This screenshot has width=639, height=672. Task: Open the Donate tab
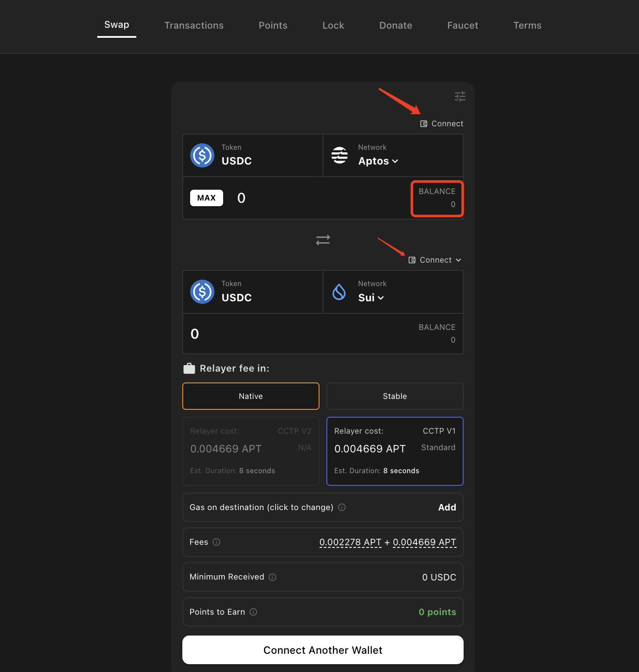(396, 25)
